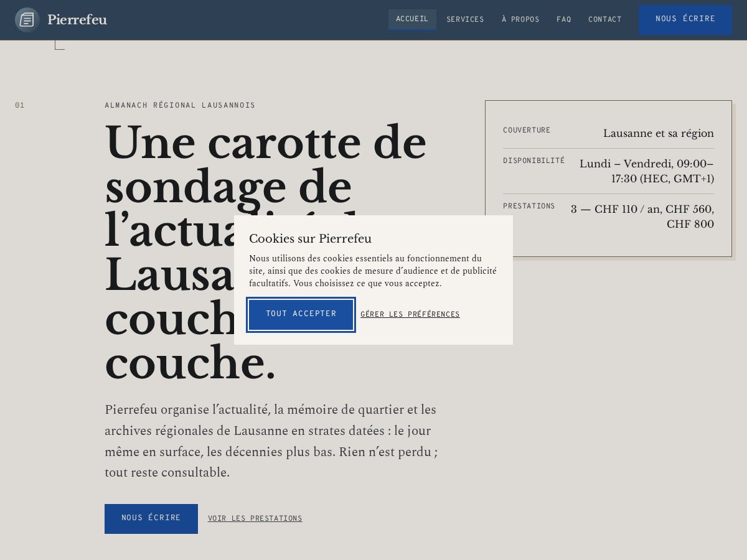Screen dimensions: 747x560
Task: Follow the Voir les prestations link
Action: coord(255,518)
